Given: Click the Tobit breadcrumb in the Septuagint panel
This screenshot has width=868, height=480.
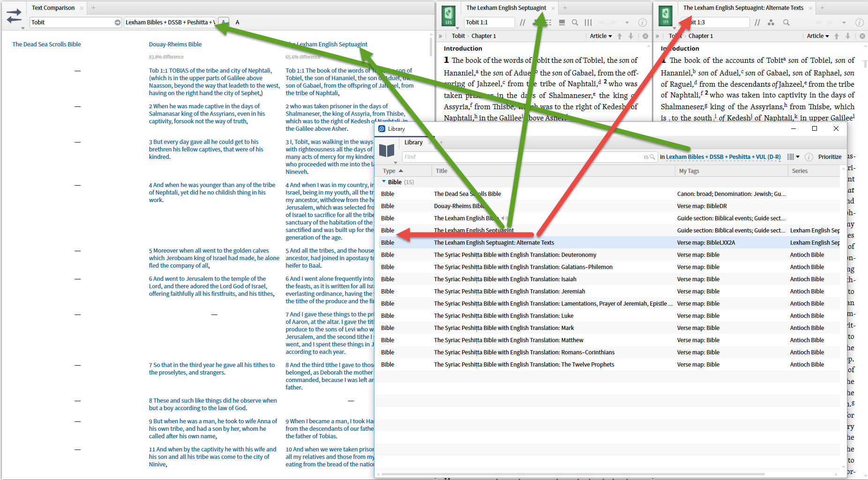Looking at the screenshot, I should point(458,36).
